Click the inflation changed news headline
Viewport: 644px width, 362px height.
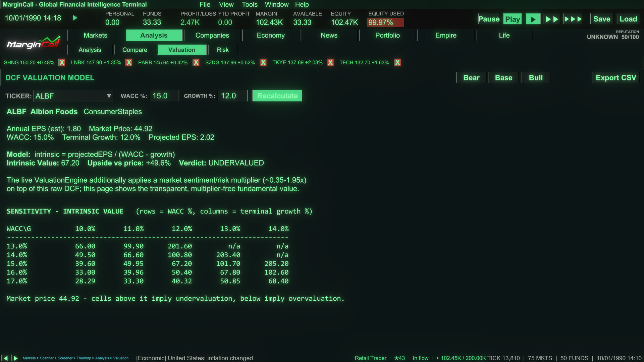[x=195, y=358]
